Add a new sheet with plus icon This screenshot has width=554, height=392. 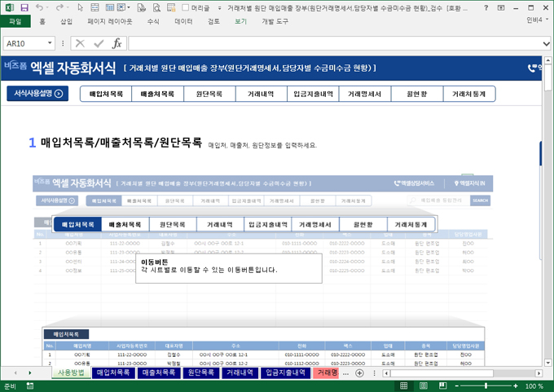click(x=360, y=372)
